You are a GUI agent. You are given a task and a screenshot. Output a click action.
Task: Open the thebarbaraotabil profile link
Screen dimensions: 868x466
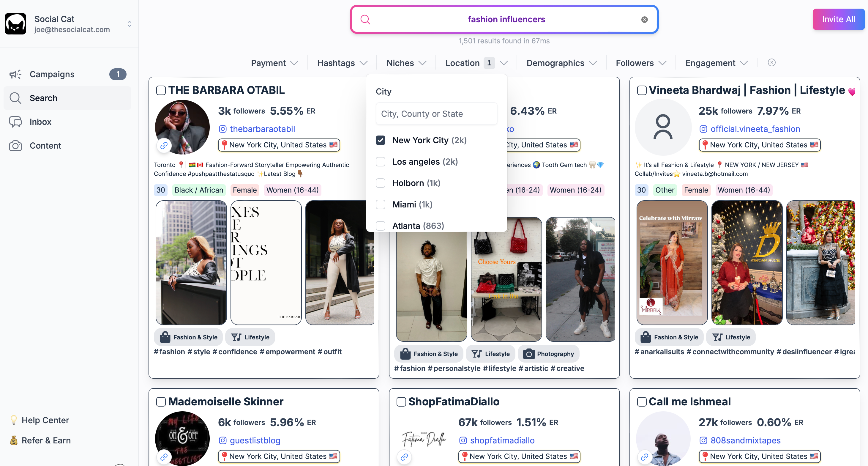click(262, 129)
